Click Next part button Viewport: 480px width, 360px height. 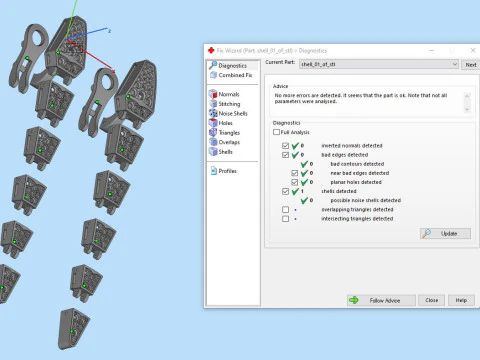coord(470,65)
